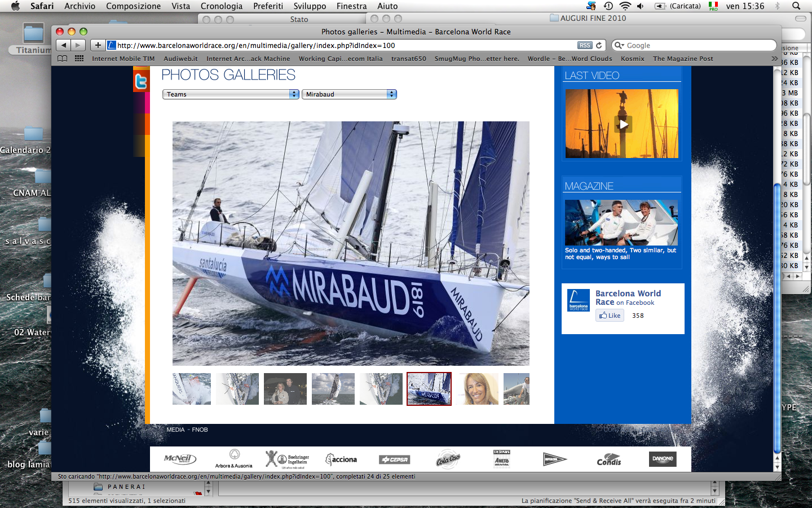Screen dimensions: 812x508
Task: Click the CEPSA sponsor logo
Action: pyautogui.click(x=394, y=459)
